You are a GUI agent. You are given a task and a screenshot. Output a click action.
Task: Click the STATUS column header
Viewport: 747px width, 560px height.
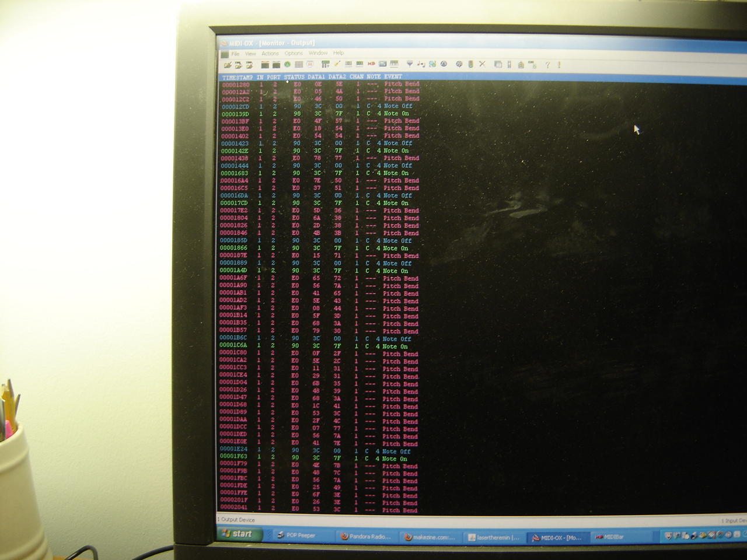click(295, 77)
